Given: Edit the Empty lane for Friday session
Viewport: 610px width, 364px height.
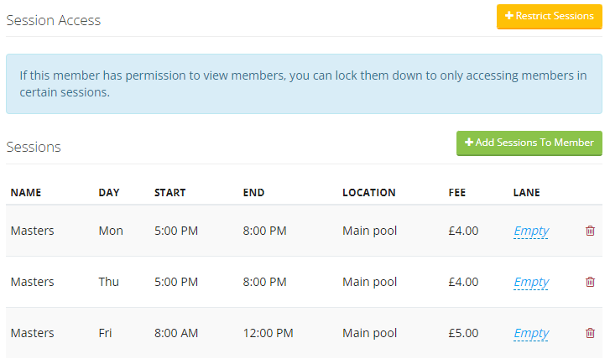Looking at the screenshot, I should pos(531,333).
